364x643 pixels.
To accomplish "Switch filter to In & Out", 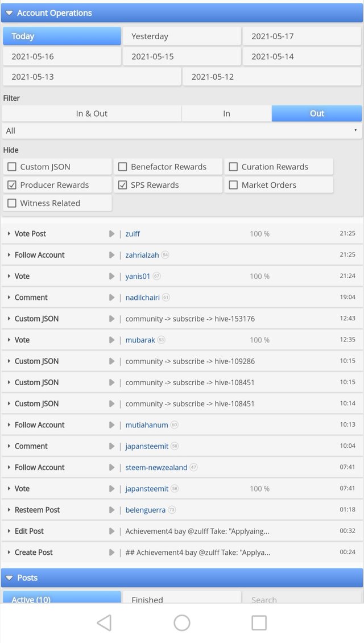I will [x=92, y=114].
